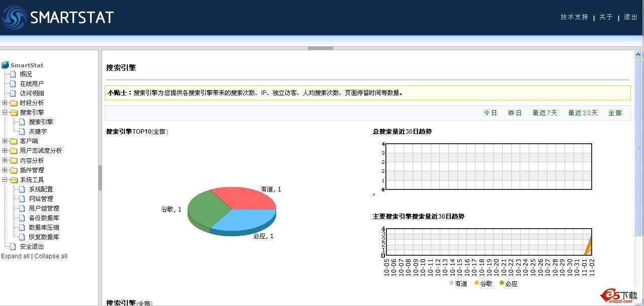Click the page icon beside 数据库压缩

click(x=23, y=228)
